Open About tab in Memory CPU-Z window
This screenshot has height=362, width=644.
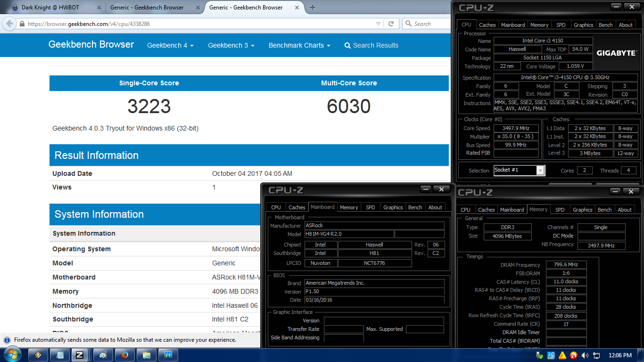point(625,210)
